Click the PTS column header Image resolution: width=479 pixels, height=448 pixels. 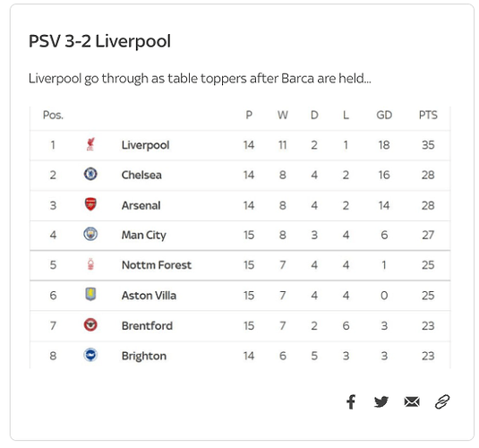pyautogui.click(x=428, y=115)
